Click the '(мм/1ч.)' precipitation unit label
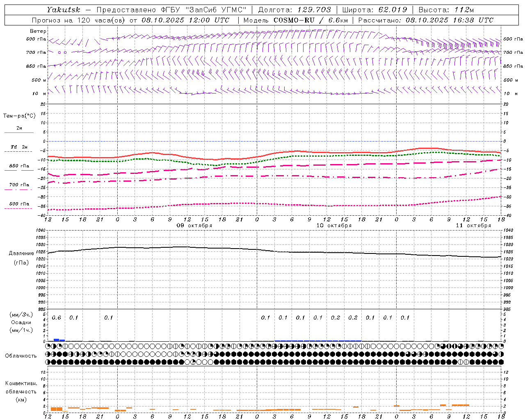 point(21,330)
